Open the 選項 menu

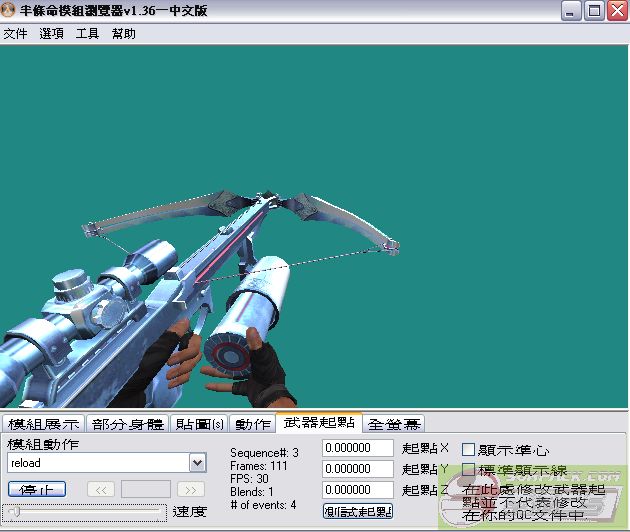[x=52, y=33]
